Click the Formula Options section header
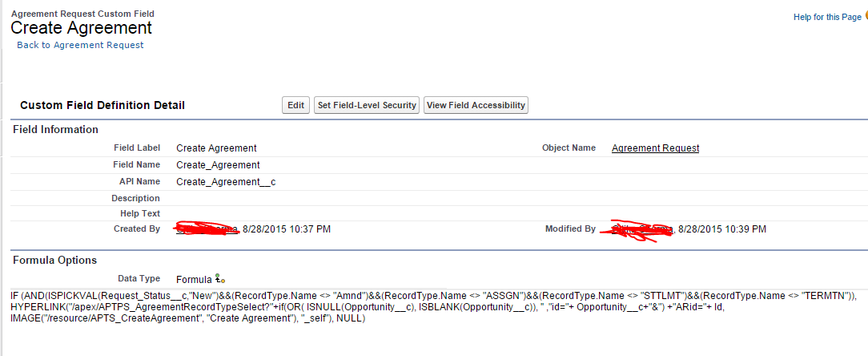Screen dimensions: 868x356 pyautogui.click(x=54, y=260)
